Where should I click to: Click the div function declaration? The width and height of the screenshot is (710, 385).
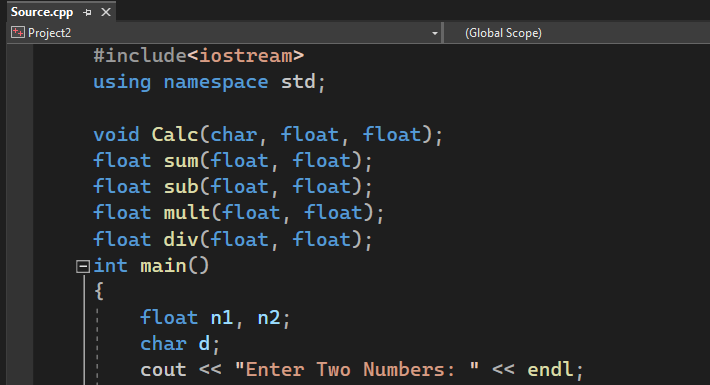pos(233,239)
